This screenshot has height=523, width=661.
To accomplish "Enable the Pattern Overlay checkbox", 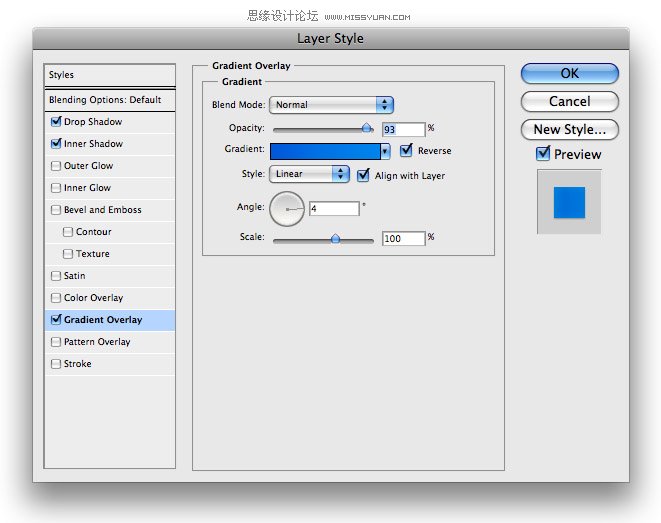I will pyautogui.click(x=56, y=342).
